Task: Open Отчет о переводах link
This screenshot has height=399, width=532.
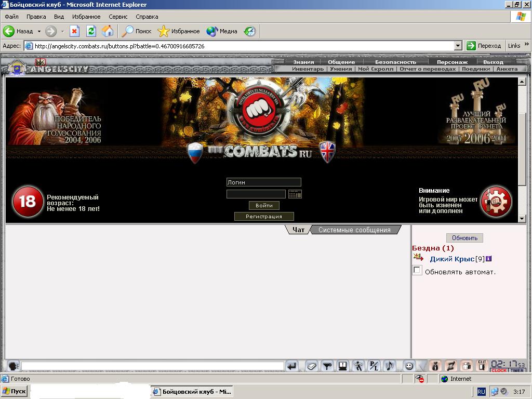Action: click(x=428, y=69)
